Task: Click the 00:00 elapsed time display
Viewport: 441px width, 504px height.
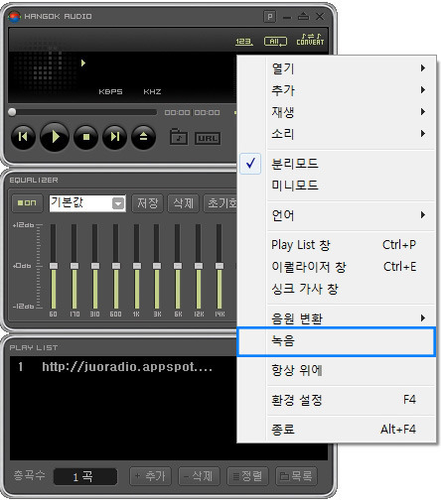Action: tap(178, 112)
